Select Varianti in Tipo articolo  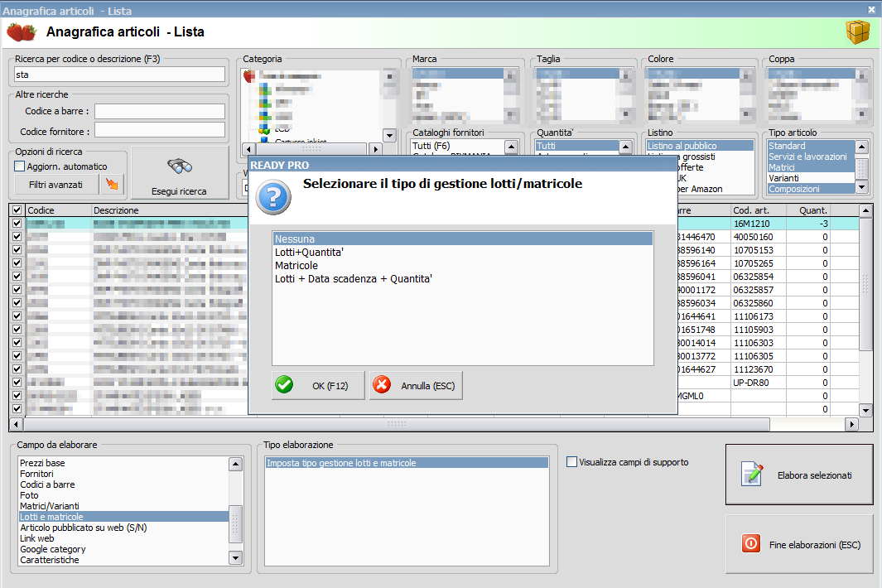coord(811,178)
